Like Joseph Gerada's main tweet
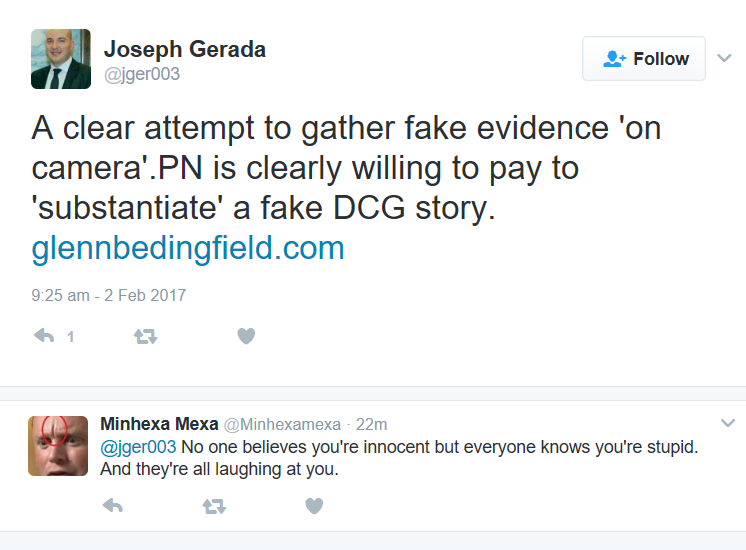Screen dimensions: 746x550 tap(246, 337)
